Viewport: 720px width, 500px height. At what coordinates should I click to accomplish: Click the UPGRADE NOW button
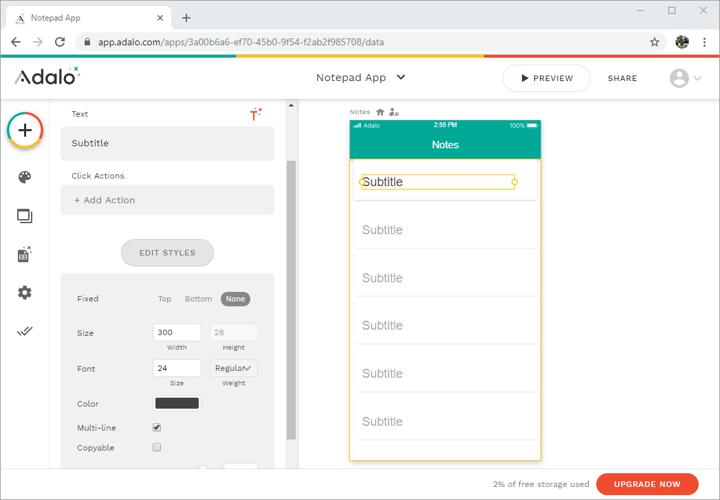pos(647,484)
